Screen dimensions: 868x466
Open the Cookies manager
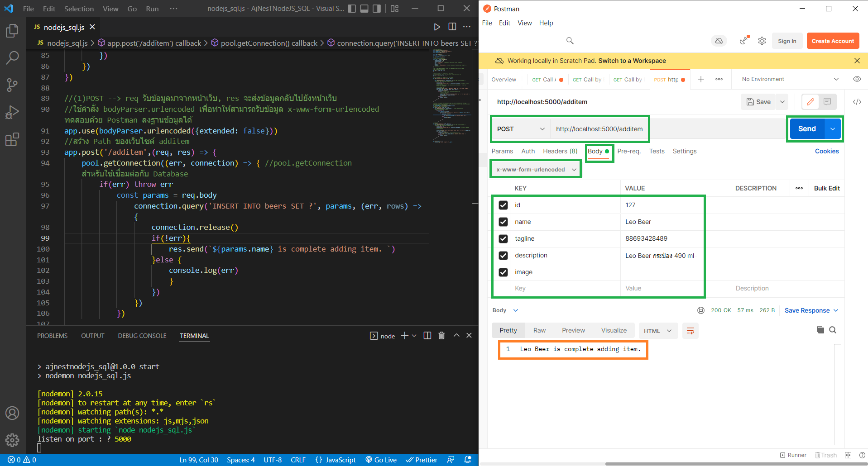(x=827, y=151)
